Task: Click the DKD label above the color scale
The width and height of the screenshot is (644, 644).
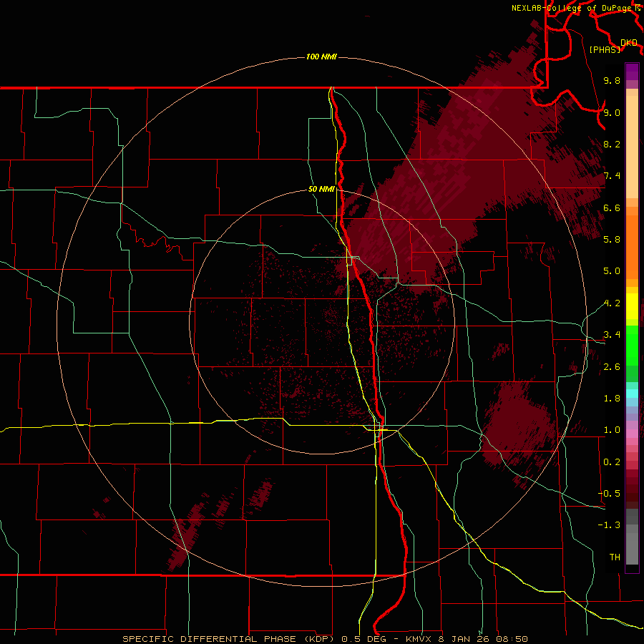Action: click(x=629, y=42)
